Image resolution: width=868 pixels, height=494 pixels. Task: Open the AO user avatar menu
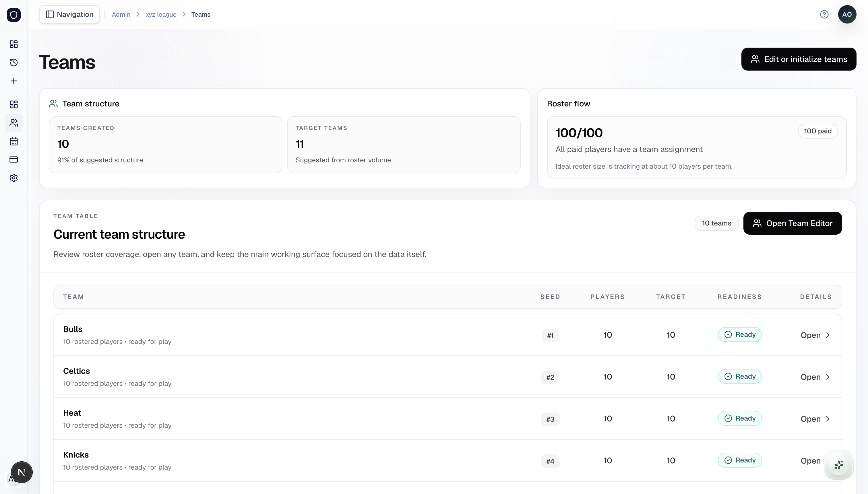847,14
